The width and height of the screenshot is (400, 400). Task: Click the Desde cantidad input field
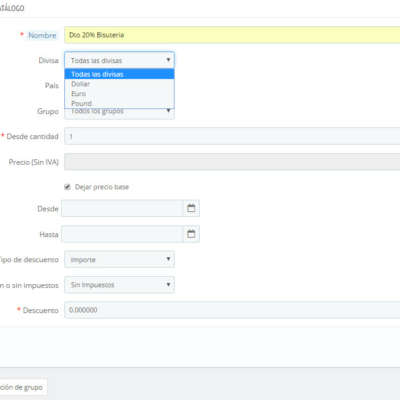click(x=232, y=136)
